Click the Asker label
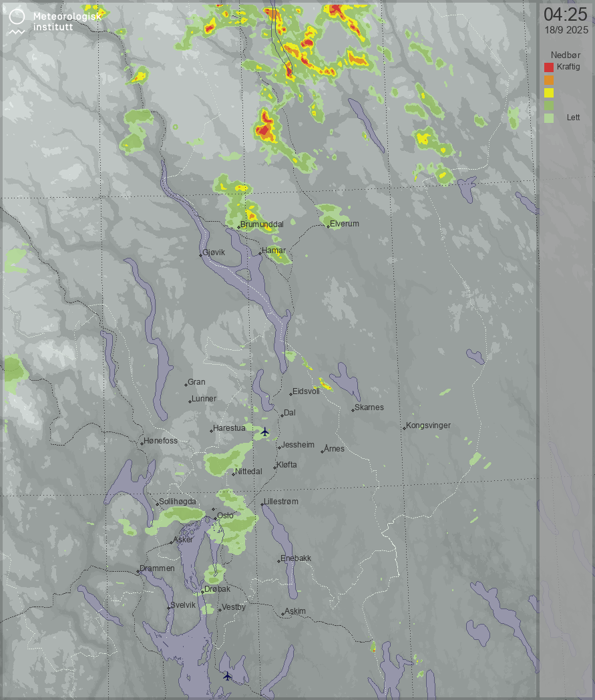 [x=183, y=540]
